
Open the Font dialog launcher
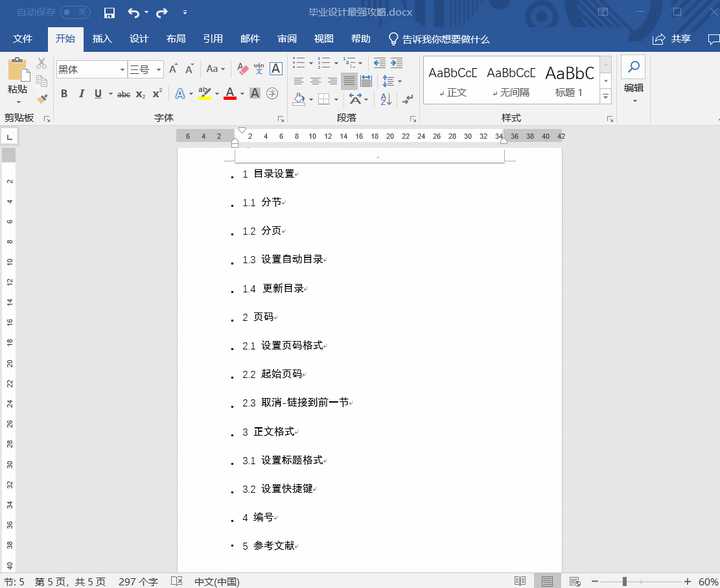point(281,119)
